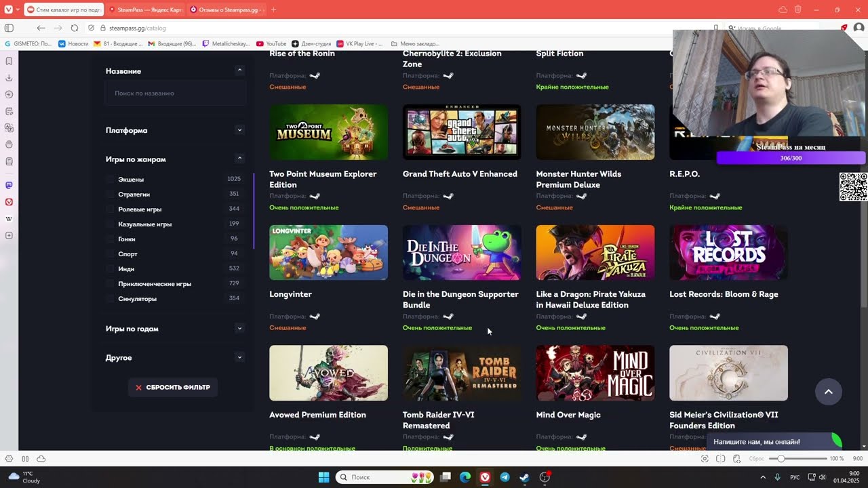Open the Mind Over Magic thumbnail
868x488 pixels.
coord(595,373)
